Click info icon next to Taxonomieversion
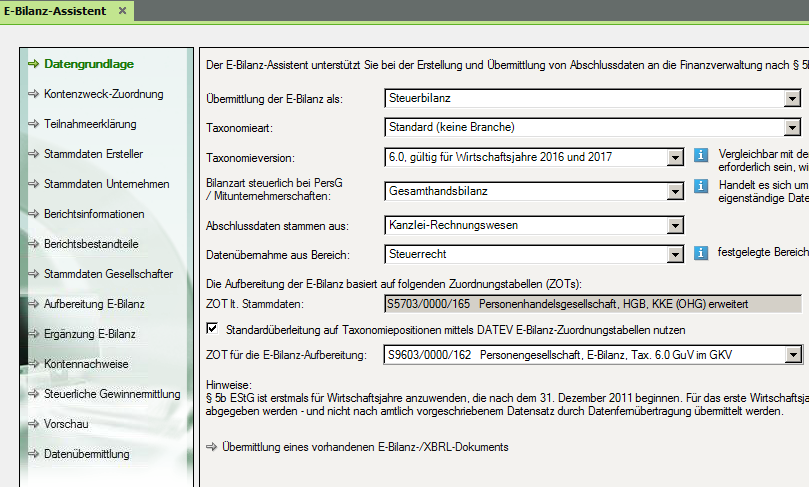This screenshot has width=809, height=487. click(701, 155)
